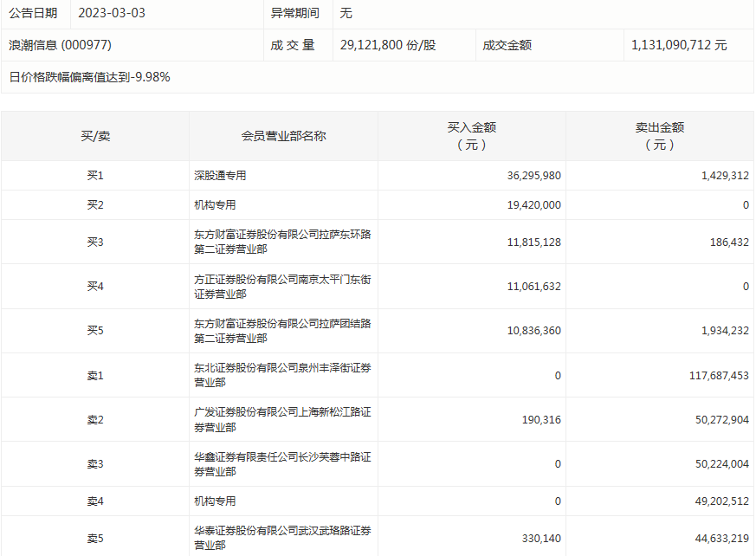Click sell amount 44,633,219
This screenshot has width=756, height=556.
click(721, 539)
